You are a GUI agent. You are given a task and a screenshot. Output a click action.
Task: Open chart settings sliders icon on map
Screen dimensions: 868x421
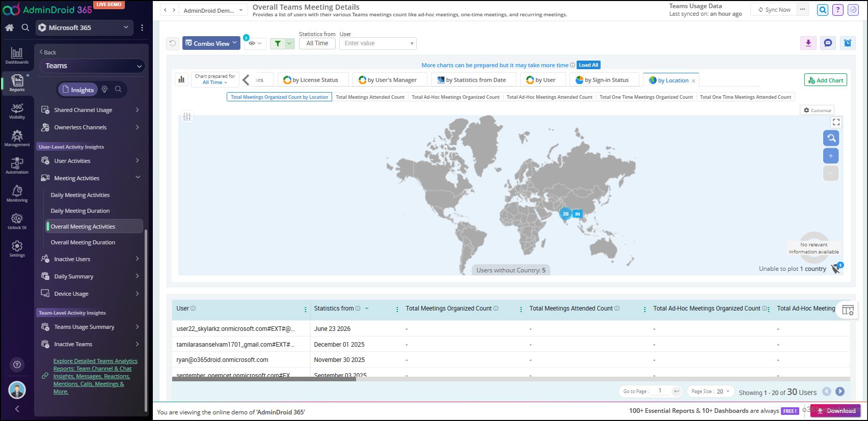coord(187,117)
